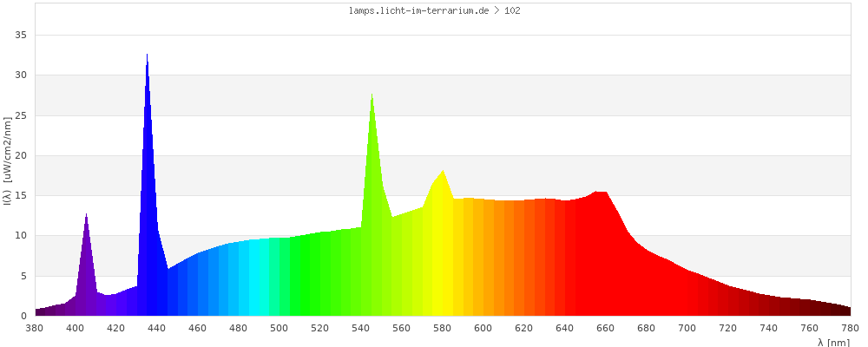Click the cyan band of the spectrum
Viewport: 868px width, 347px height.
click(x=258, y=278)
